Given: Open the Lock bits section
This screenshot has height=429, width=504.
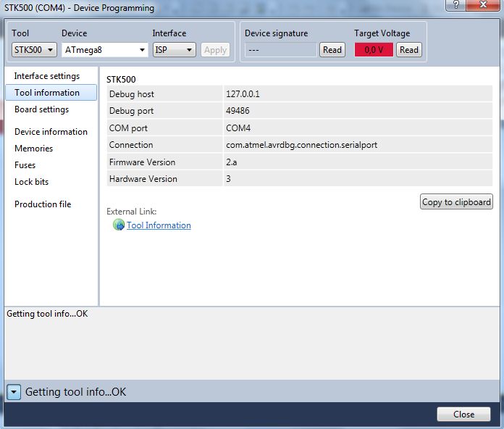Looking at the screenshot, I should click(x=32, y=182).
